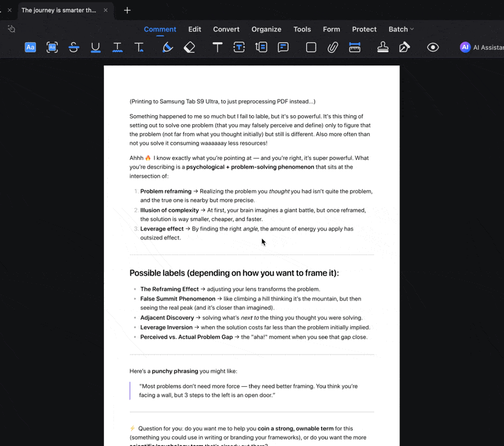The height and width of the screenshot is (446, 504).
Task: Open the Tools tab
Action: pos(302,29)
